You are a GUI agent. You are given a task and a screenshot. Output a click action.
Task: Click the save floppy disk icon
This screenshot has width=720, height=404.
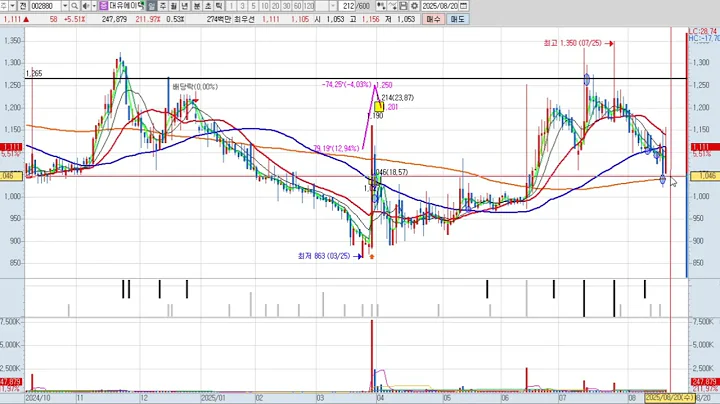[x=403, y=6]
